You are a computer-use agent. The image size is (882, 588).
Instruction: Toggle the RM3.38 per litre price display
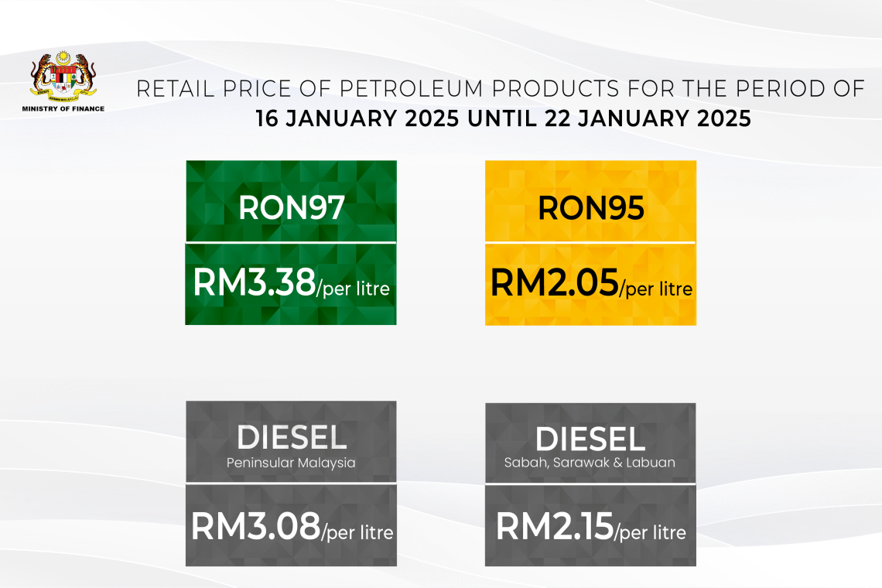[291, 286]
